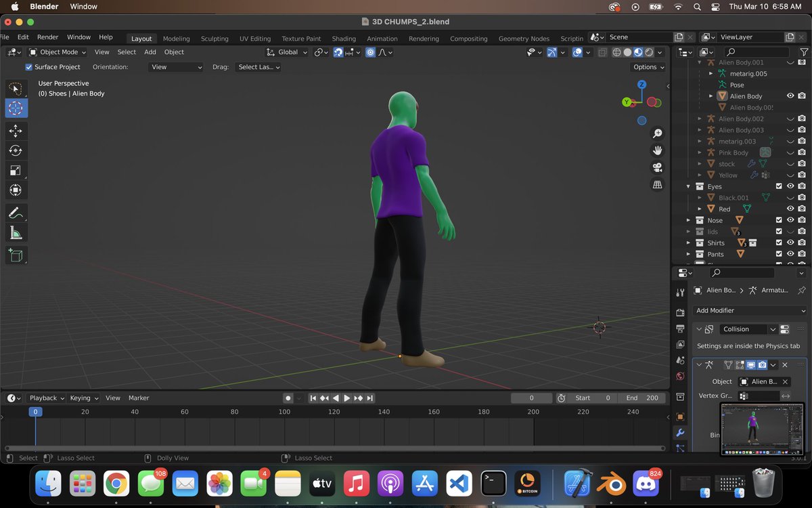This screenshot has width=812, height=508.
Task: Toggle the camera view icon in viewport
Action: click(x=657, y=167)
